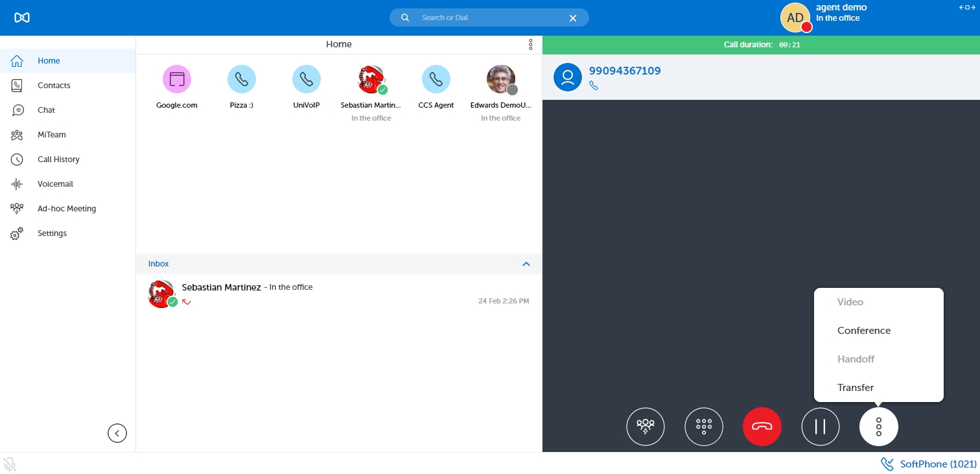Toggle the muted microphone icon in status bar
Image resolution: width=980 pixels, height=474 pixels.
[10, 464]
